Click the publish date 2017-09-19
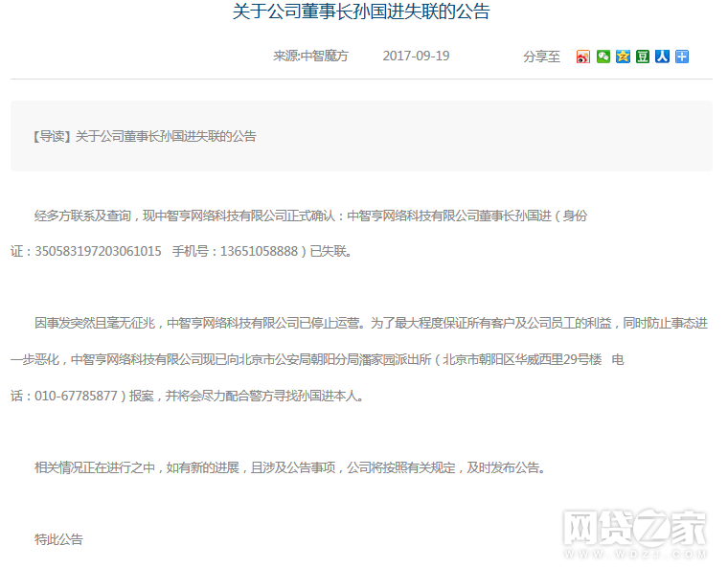 416,57
